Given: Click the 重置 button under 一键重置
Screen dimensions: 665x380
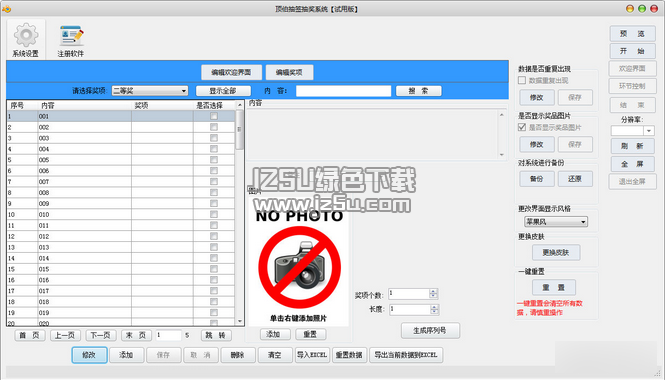Looking at the screenshot, I should click(554, 287).
